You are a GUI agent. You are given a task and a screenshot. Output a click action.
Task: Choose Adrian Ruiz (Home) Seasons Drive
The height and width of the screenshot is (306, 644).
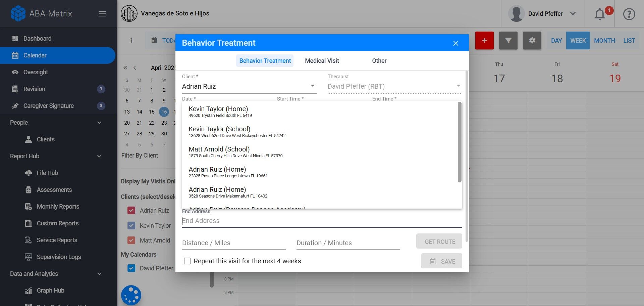click(x=320, y=192)
